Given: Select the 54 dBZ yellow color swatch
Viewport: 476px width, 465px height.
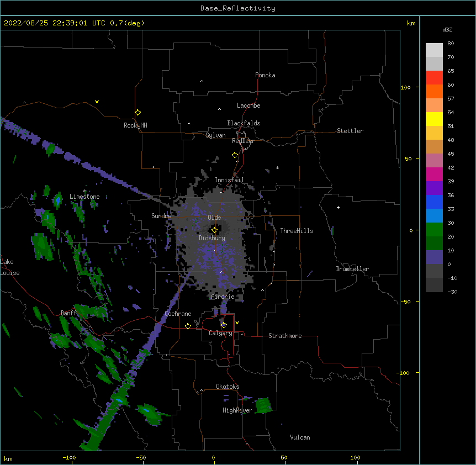Looking at the screenshot, I should (434, 119).
